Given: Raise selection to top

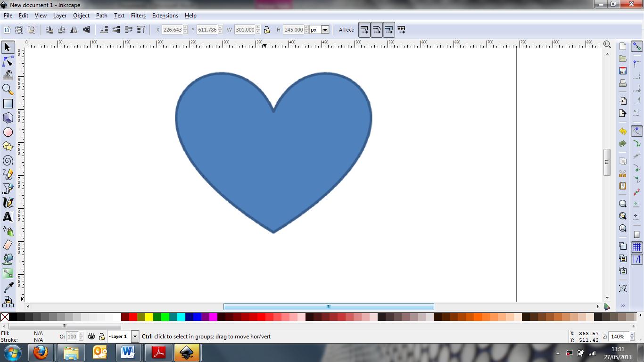Looking at the screenshot, I should 141,30.
